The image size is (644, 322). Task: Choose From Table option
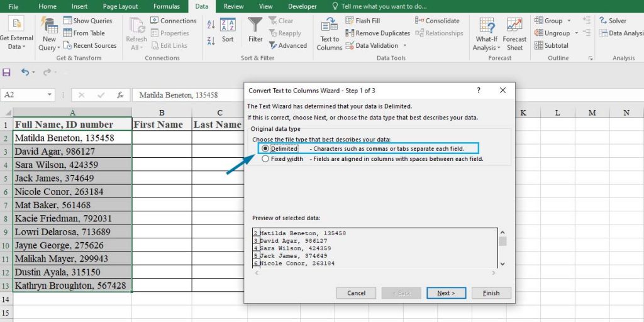tap(84, 33)
